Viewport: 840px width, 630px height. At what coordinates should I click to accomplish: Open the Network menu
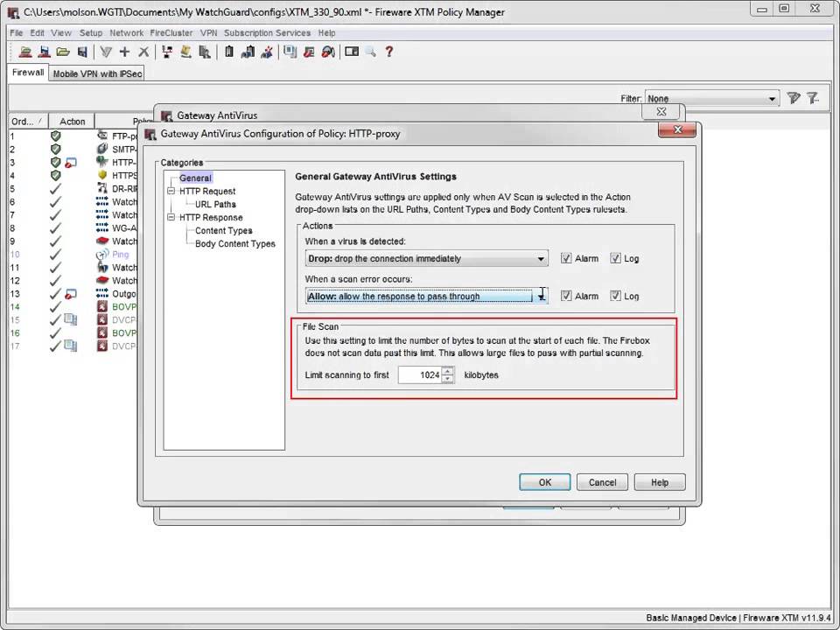pos(126,32)
